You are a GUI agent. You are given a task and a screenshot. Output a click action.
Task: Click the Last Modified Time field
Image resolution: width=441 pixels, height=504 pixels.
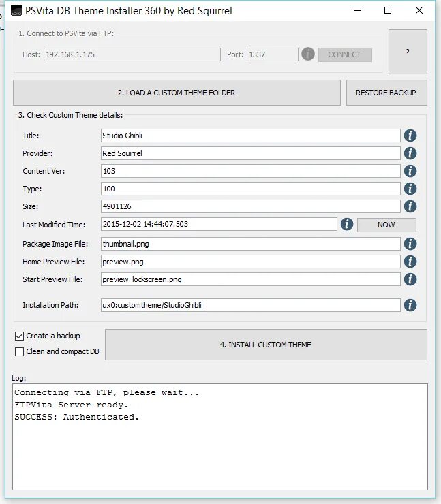tap(219, 224)
